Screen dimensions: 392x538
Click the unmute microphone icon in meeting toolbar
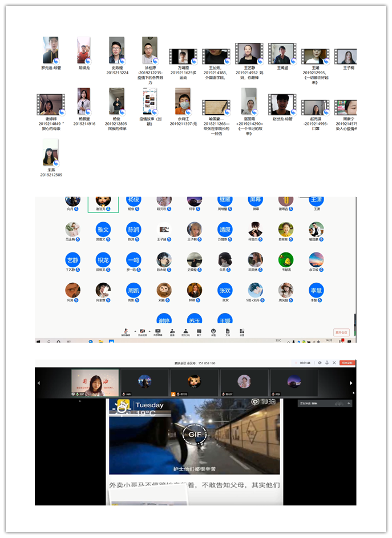(126, 331)
